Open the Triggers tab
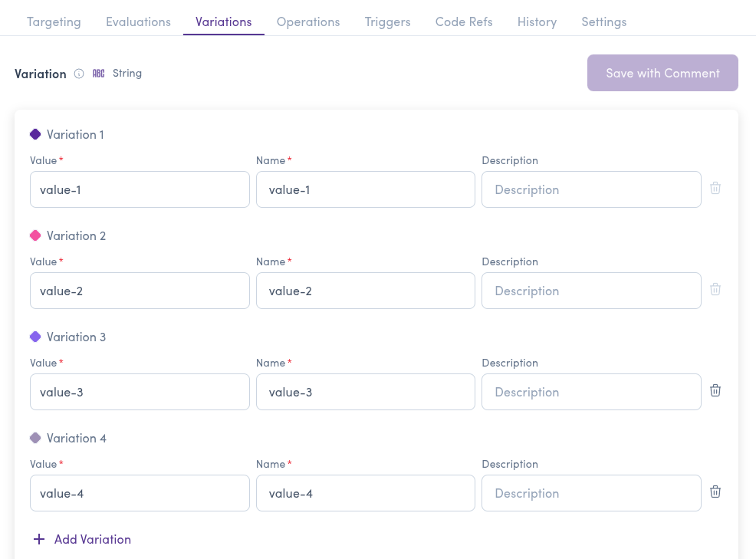 tap(387, 21)
